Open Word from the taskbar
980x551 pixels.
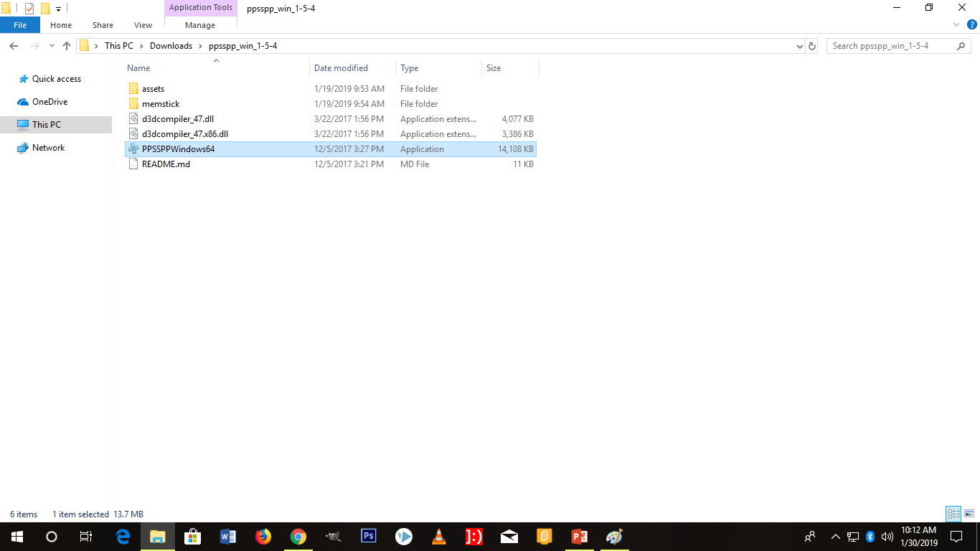(x=228, y=537)
